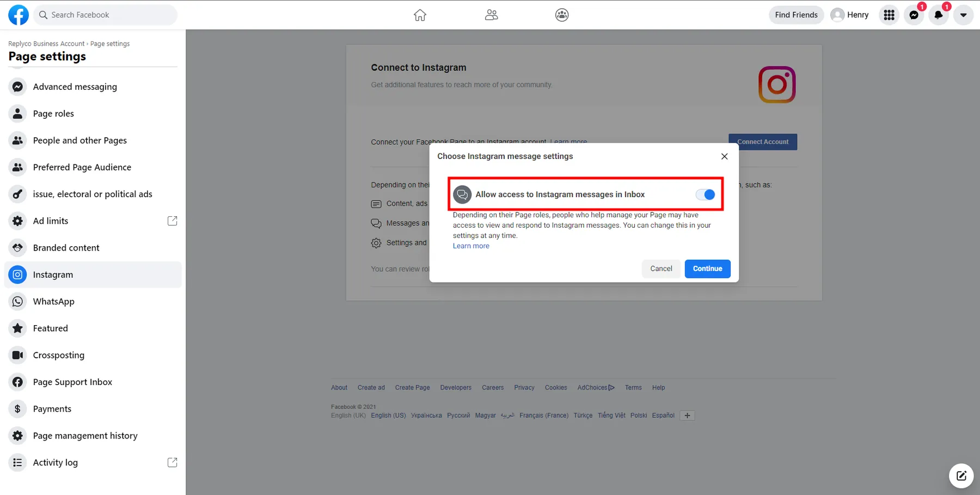The image size is (980, 495).
Task: Open Henry's profile
Action: (x=850, y=15)
